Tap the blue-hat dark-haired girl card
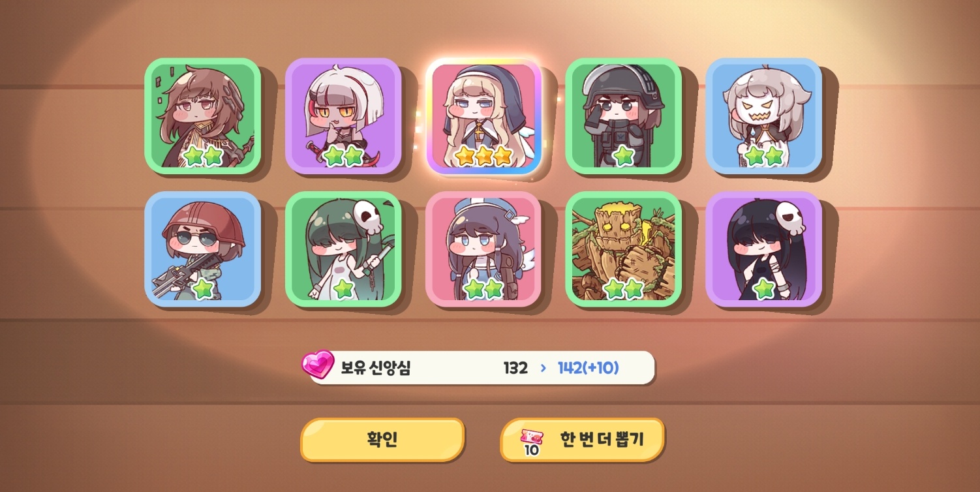The height and width of the screenshot is (492, 980). coord(483,249)
